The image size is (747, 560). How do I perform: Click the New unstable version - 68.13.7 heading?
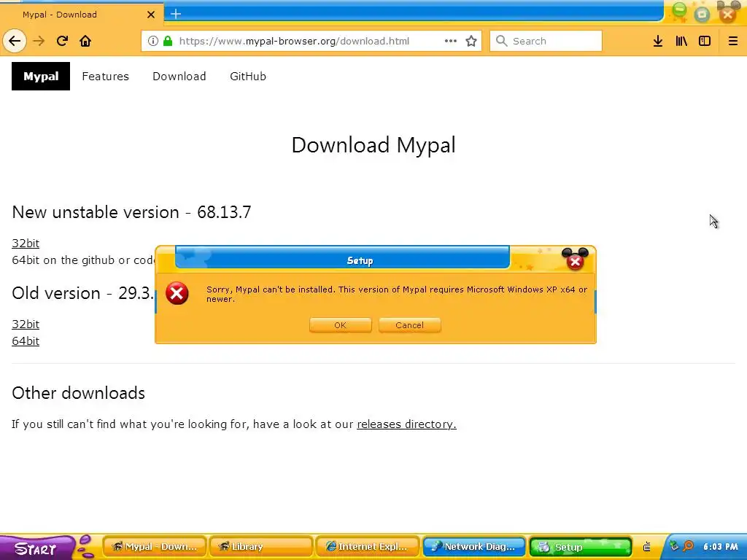(x=131, y=212)
